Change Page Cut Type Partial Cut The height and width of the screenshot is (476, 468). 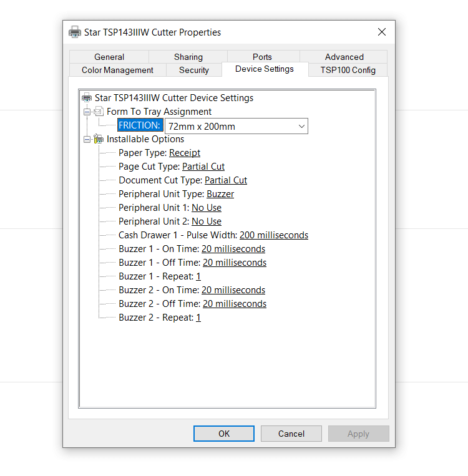click(203, 167)
